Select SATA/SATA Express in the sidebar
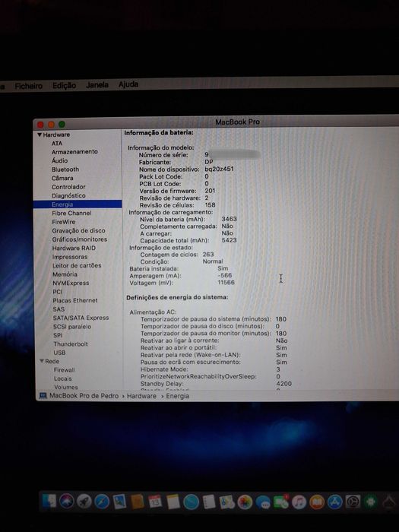This screenshot has height=532, width=399. pos(81,318)
